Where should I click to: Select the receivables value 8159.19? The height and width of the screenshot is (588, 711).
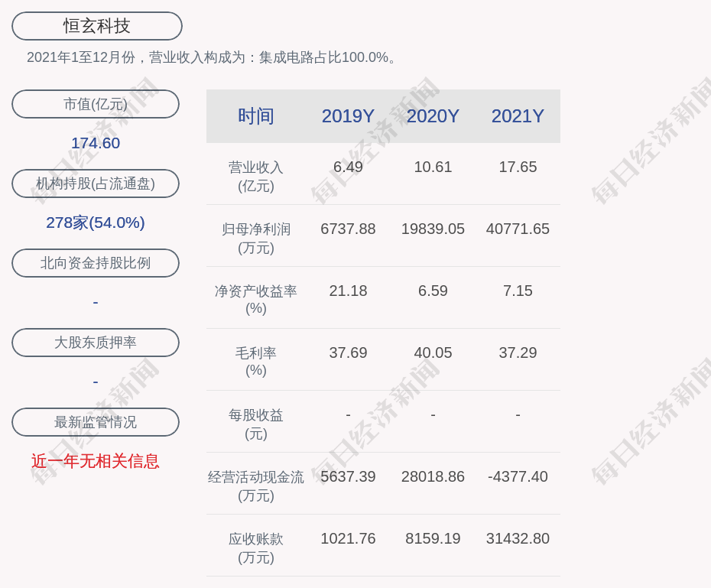click(433, 538)
